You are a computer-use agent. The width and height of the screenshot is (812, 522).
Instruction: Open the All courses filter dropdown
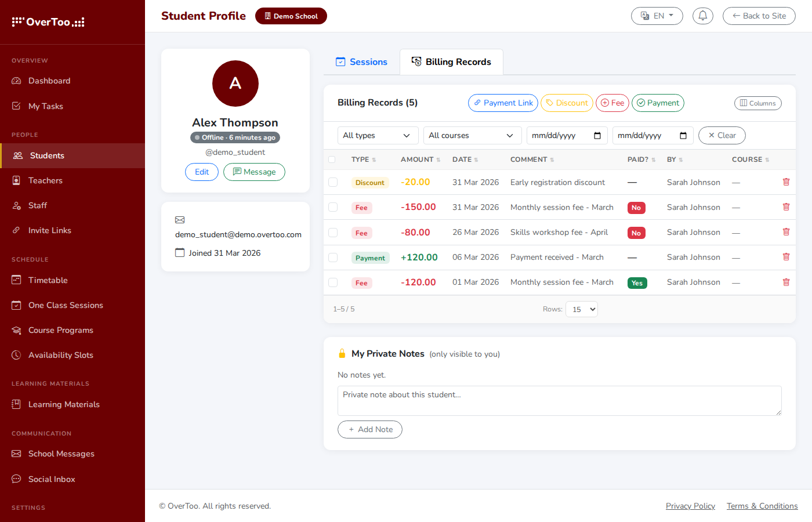(472, 135)
